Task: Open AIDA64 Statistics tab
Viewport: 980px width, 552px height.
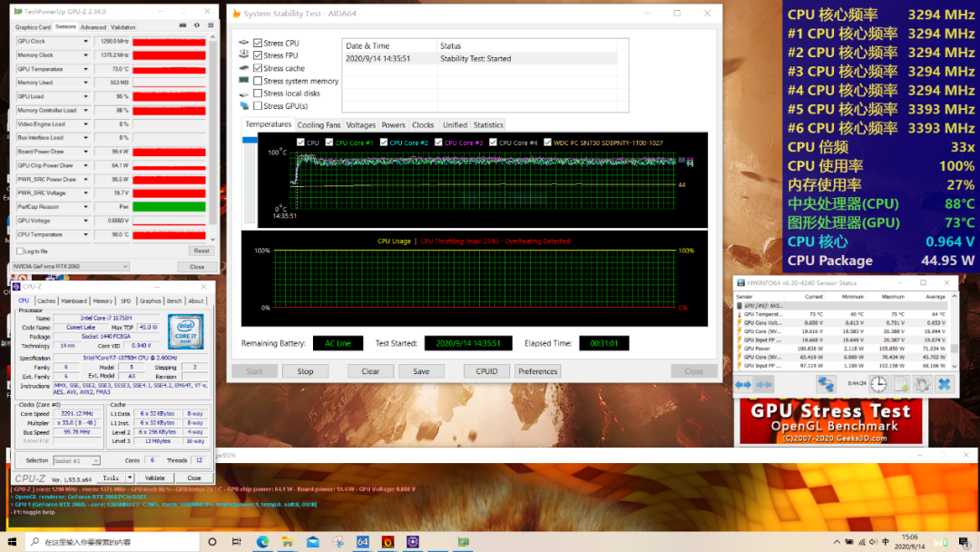Action: [x=488, y=125]
